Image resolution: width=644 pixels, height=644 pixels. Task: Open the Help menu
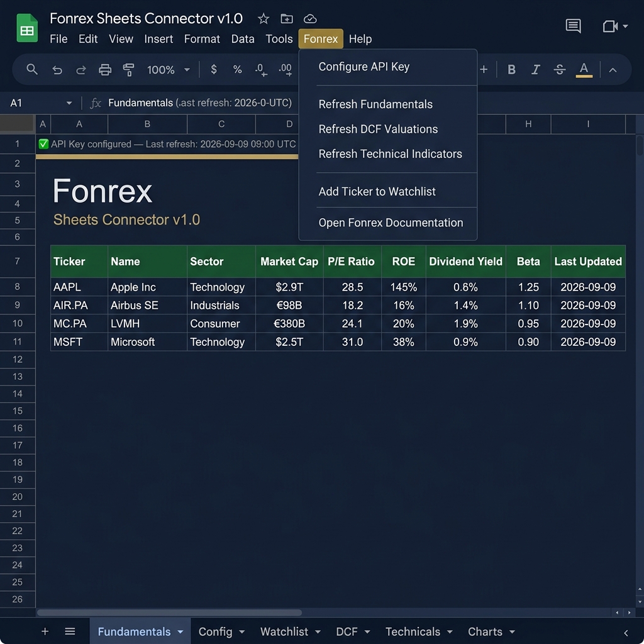(360, 39)
